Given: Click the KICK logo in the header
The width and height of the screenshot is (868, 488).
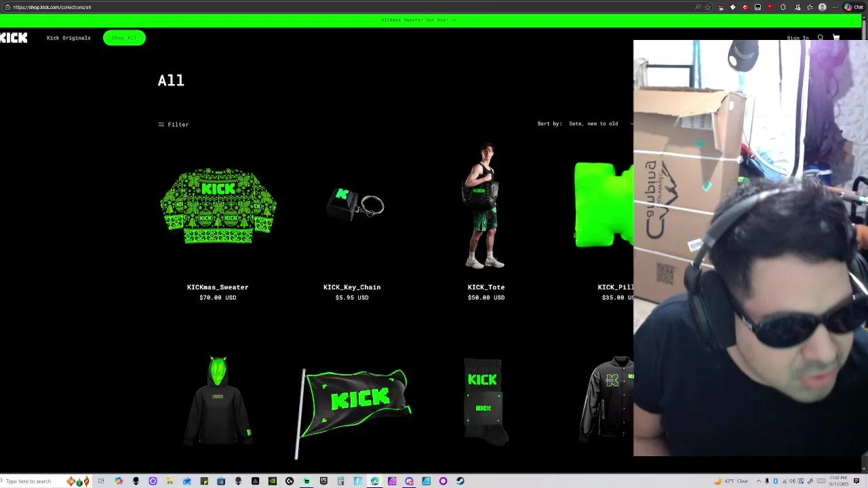Looking at the screenshot, I should [x=14, y=38].
